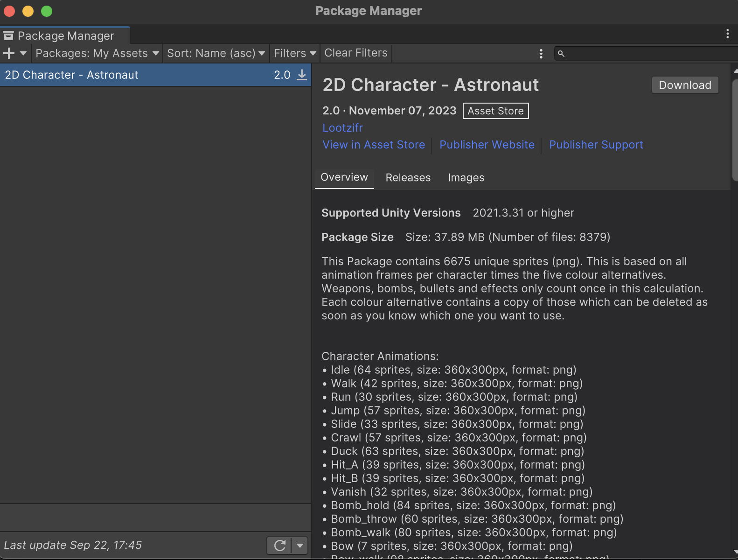Click the Clear Filters button
Viewport: 738px width, 560px height.
click(356, 53)
